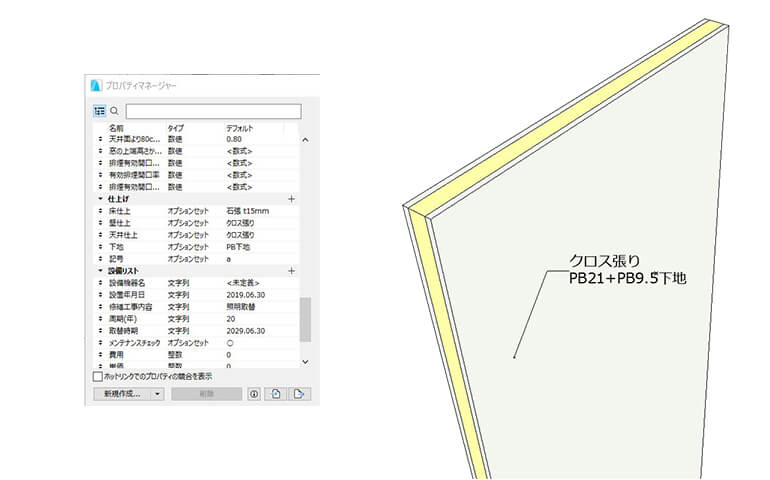
Task: Collapse the 仕上げ group
Action: pos(100,200)
